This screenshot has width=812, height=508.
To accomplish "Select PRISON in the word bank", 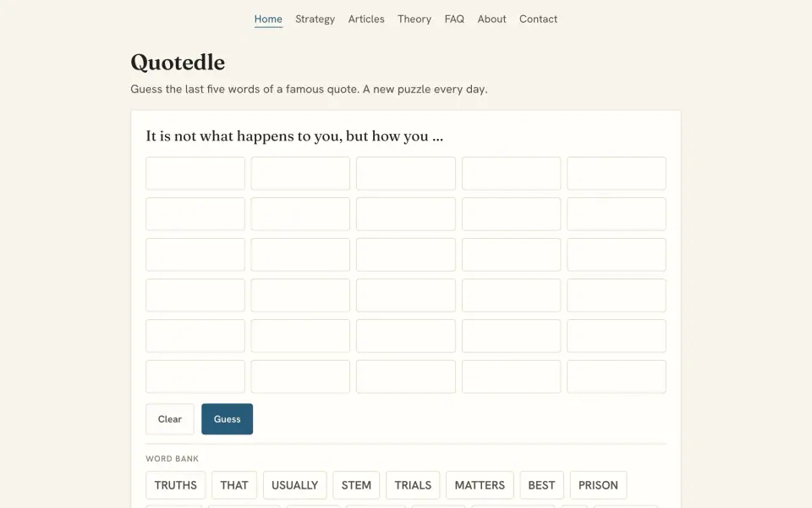I will point(598,485).
